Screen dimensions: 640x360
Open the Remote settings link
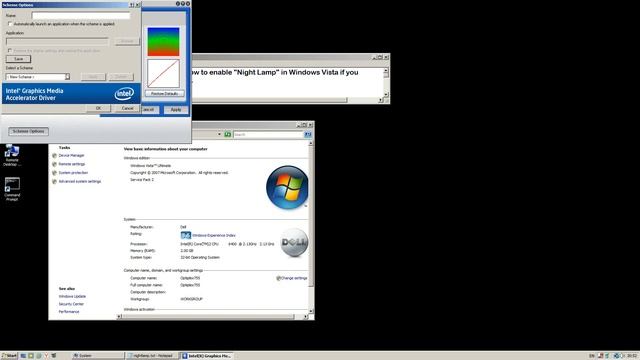click(72, 164)
